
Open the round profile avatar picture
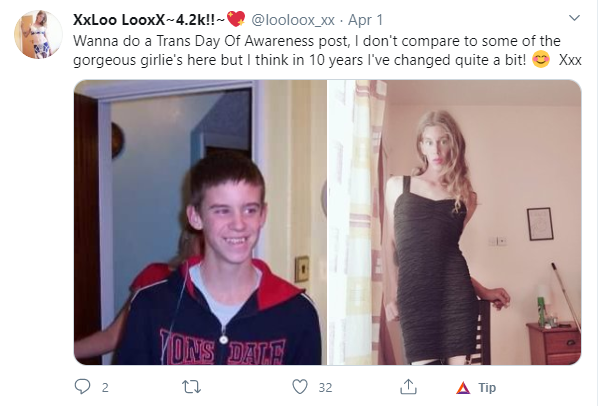pyautogui.click(x=38, y=34)
